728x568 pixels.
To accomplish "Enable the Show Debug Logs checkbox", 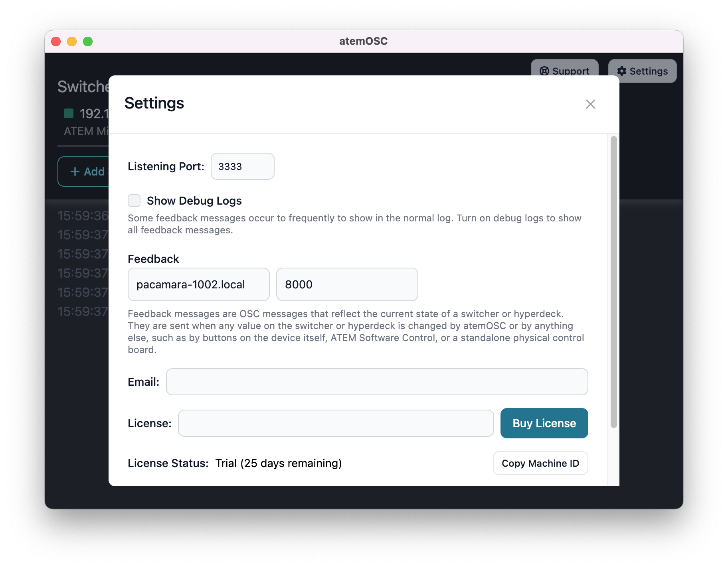I will [134, 201].
